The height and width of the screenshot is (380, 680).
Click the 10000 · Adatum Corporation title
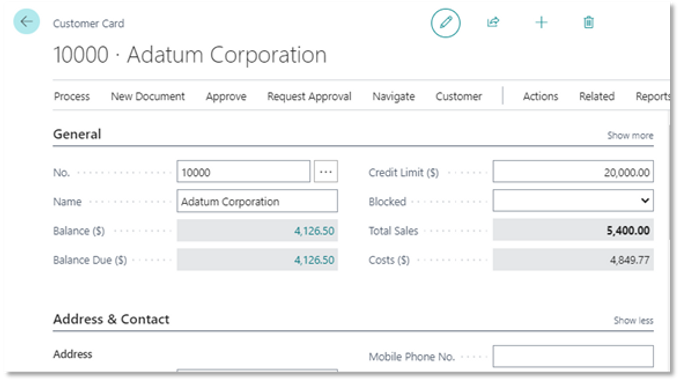190,55
